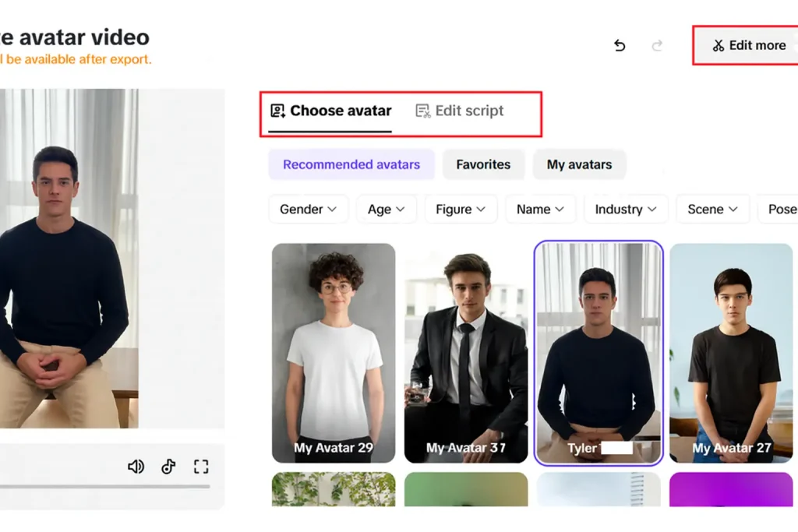
Task: Switch to the Choose avatar tab
Action: pos(331,111)
